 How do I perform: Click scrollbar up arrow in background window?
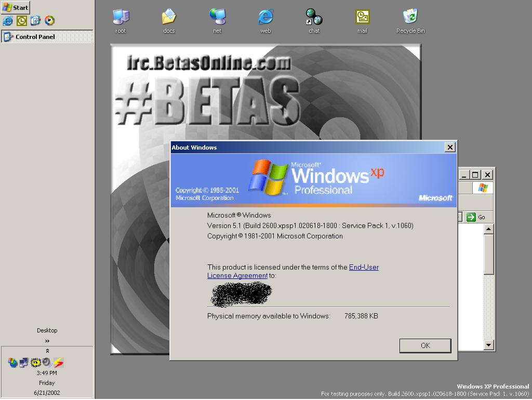click(488, 229)
